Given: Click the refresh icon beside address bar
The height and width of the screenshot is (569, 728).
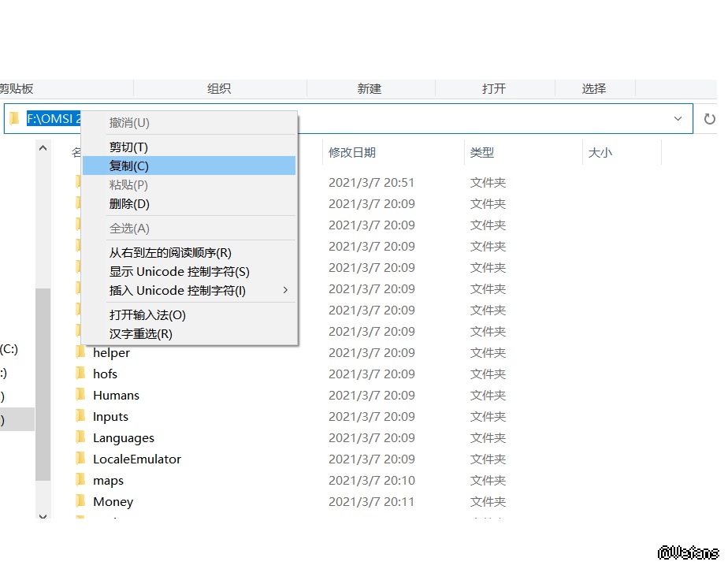Looking at the screenshot, I should click(709, 119).
